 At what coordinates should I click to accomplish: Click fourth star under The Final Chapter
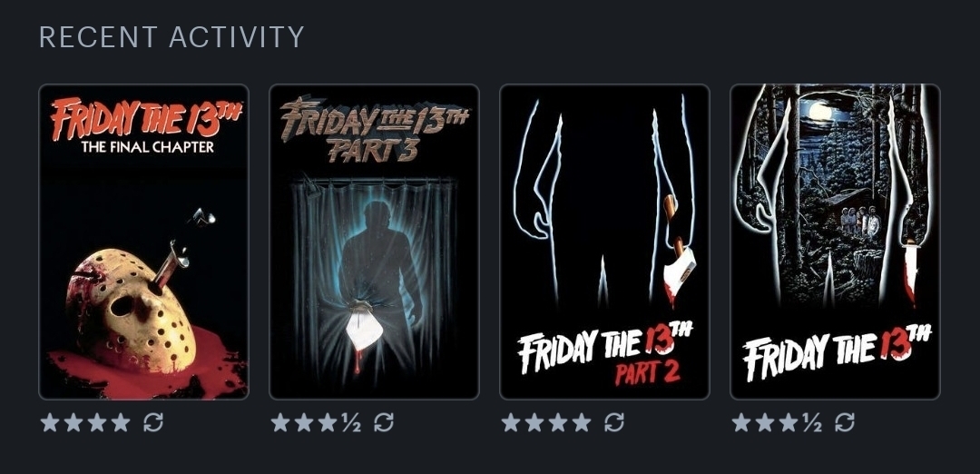pos(121,423)
